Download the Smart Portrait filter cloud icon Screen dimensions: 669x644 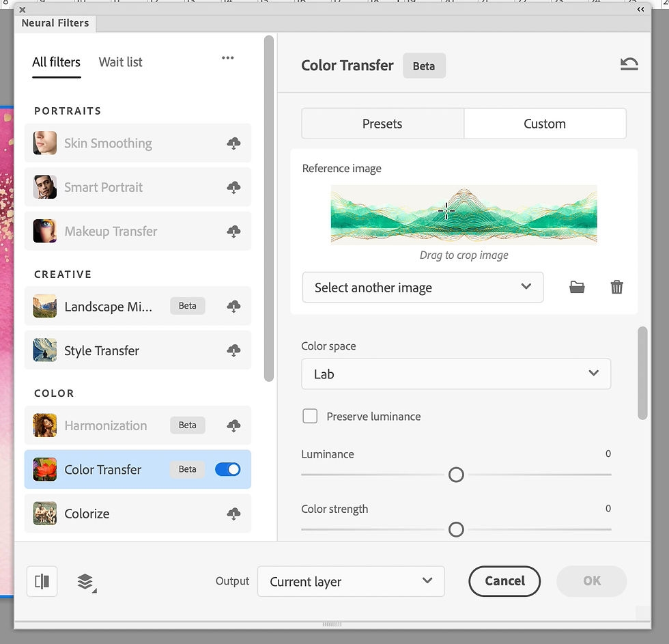[x=233, y=187]
